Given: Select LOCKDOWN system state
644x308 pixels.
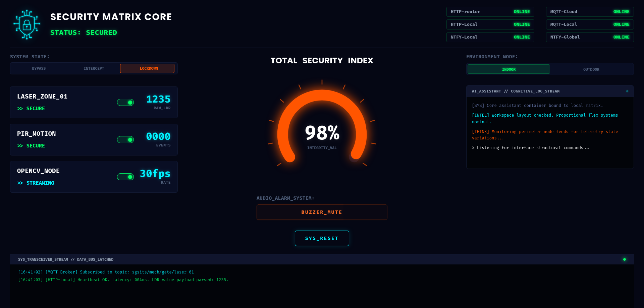Looking at the screenshot, I should point(147,68).
